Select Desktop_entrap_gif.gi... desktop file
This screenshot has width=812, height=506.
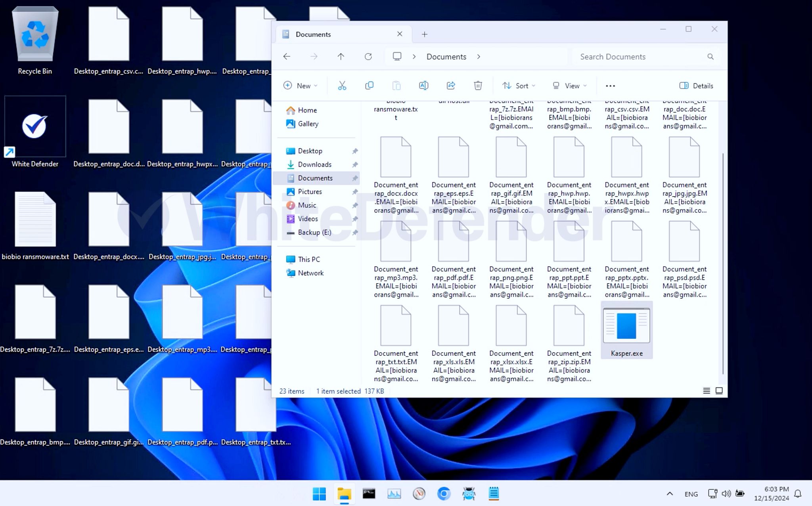(x=109, y=411)
